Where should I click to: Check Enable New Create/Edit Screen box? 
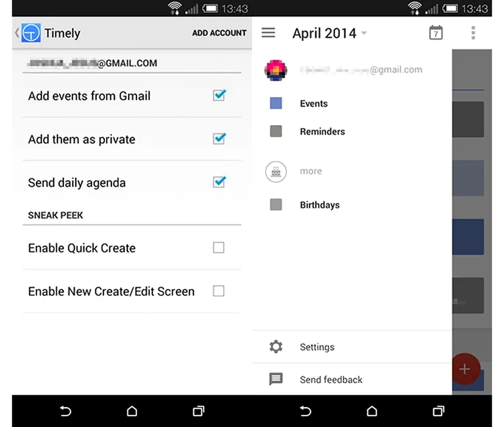point(218,291)
